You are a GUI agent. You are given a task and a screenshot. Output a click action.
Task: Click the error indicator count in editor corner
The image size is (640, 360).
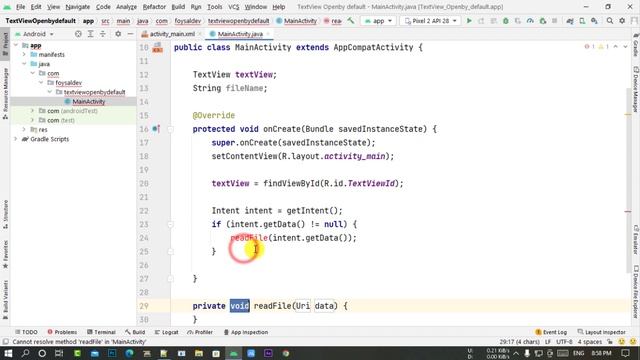tap(589, 47)
